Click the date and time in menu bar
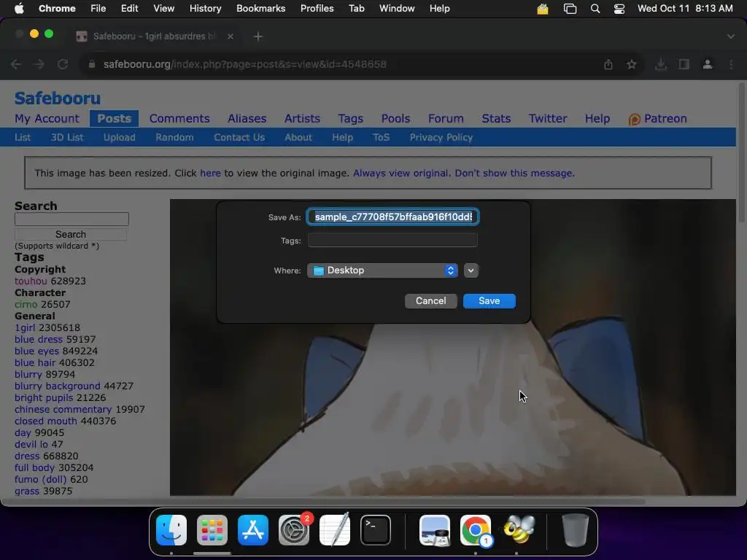Viewport: 747px width, 560px height. coord(685,9)
